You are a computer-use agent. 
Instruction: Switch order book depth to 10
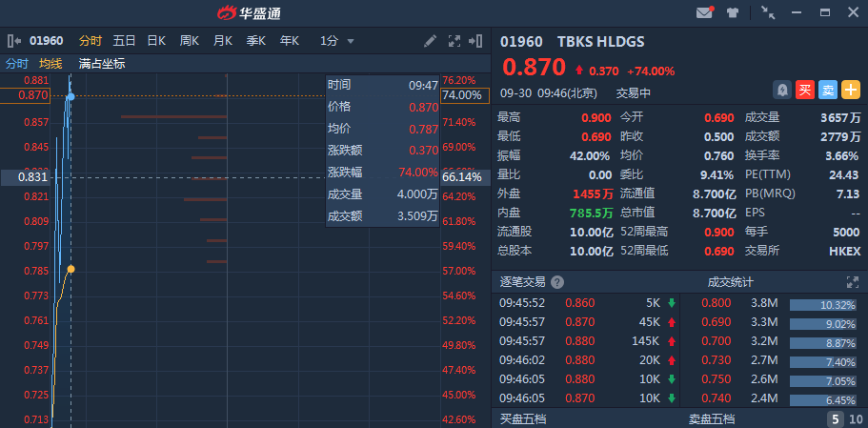(856, 419)
